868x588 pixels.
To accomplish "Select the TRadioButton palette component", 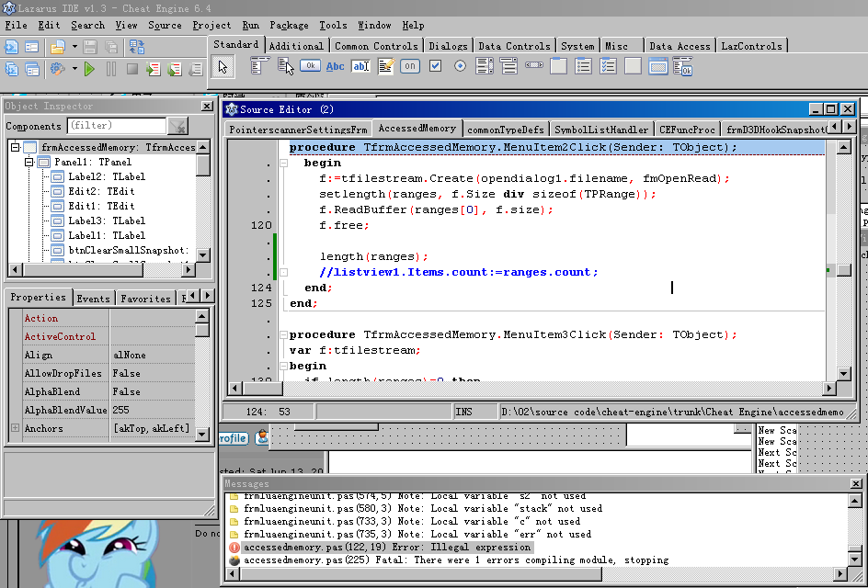I will point(460,66).
